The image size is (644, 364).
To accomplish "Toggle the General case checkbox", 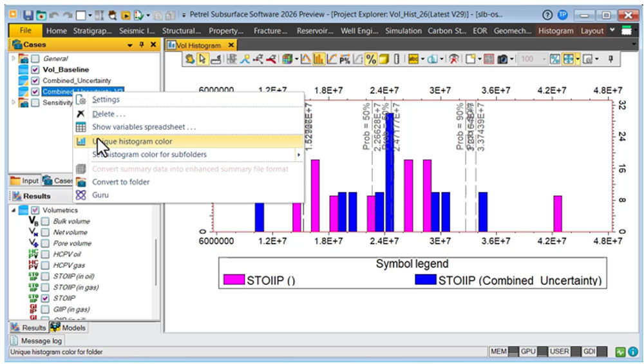I will click(x=35, y=59).
